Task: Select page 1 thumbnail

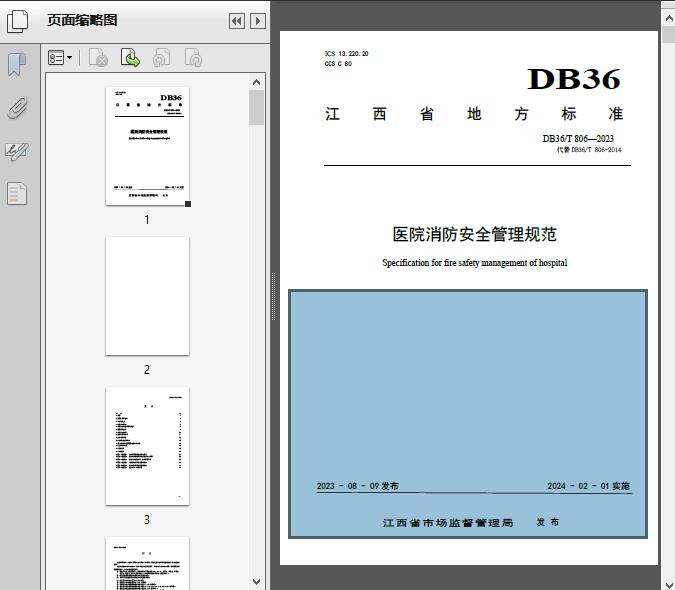Action: point(147,146)
